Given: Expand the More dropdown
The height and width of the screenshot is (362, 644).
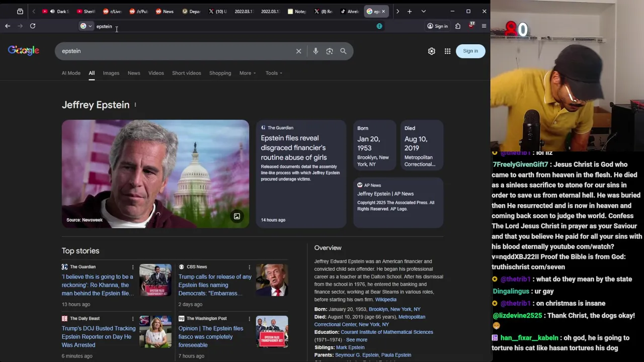Looking at the screenshot, I should pos(248,73).
